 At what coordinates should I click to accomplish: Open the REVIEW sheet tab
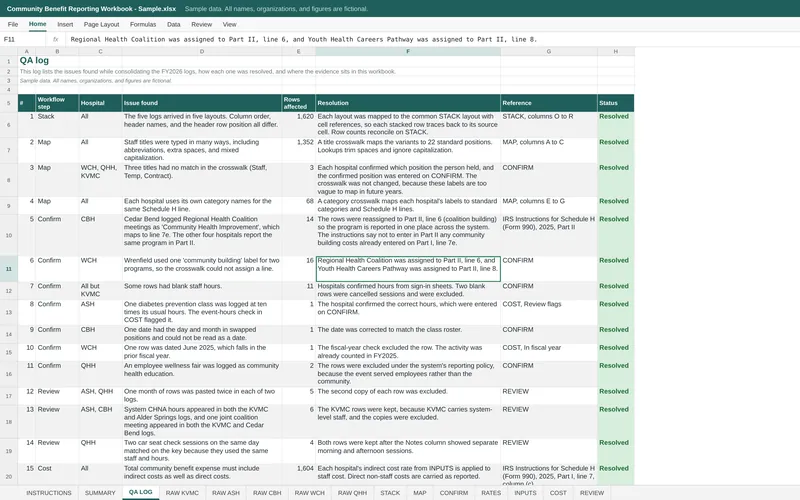[592, 493]
